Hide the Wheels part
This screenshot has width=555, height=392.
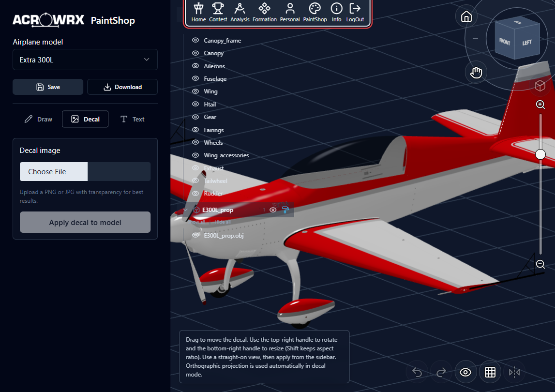coord(195,142)
